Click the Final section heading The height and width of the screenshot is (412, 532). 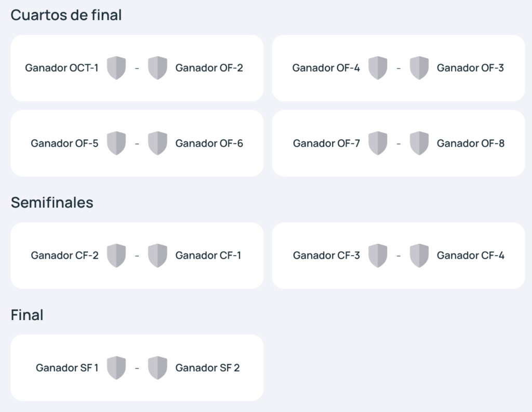click(x=27, y=315)
